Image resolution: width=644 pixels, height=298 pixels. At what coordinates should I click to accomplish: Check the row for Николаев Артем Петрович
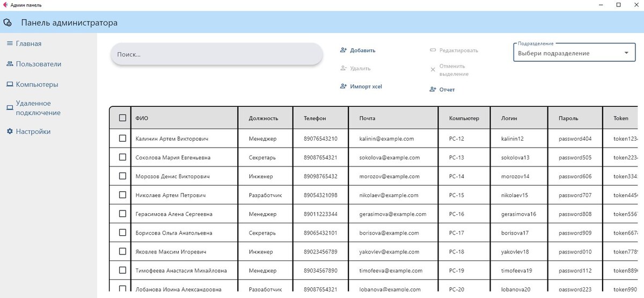click(x=122, y=195)
